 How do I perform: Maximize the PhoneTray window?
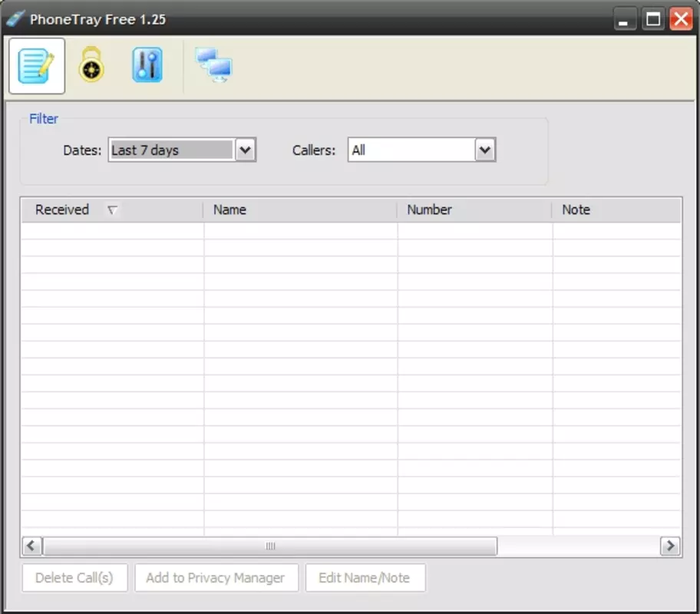653,19
